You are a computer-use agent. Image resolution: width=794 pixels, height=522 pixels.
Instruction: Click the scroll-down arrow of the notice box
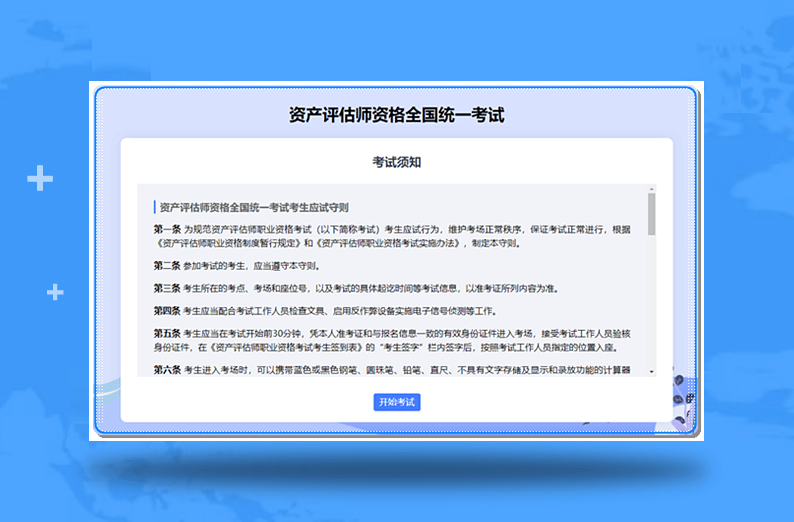coord(652,372)
